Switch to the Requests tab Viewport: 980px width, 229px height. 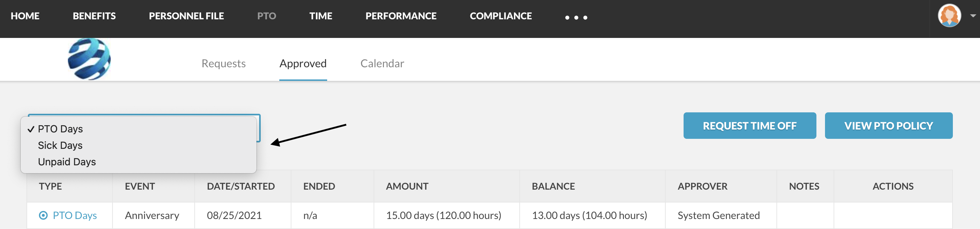[223, 63]
